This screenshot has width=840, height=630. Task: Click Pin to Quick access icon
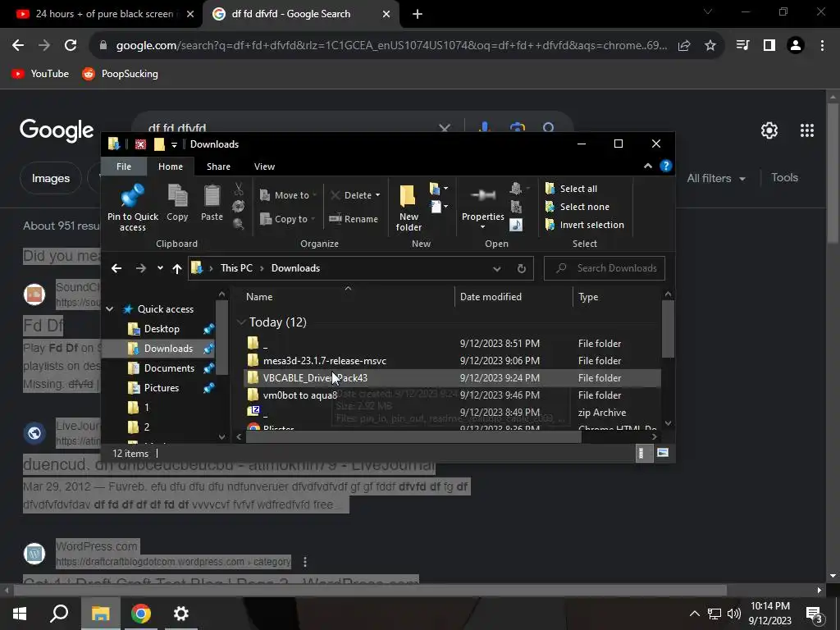coord(132,208)
